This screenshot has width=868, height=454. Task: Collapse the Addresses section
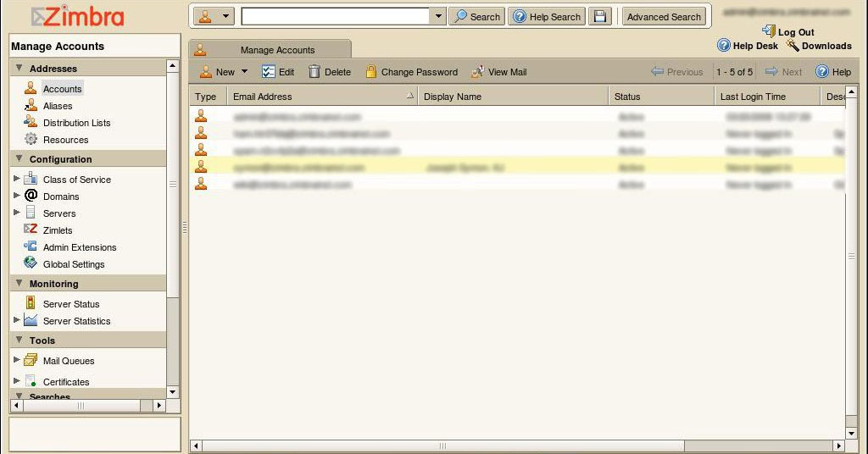19,68
